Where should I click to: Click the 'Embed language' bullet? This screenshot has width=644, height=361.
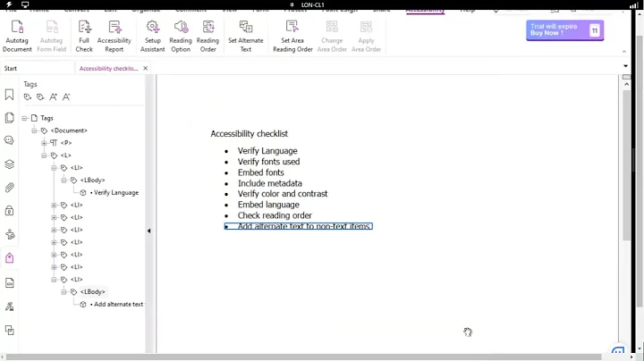tap(268, 205)
